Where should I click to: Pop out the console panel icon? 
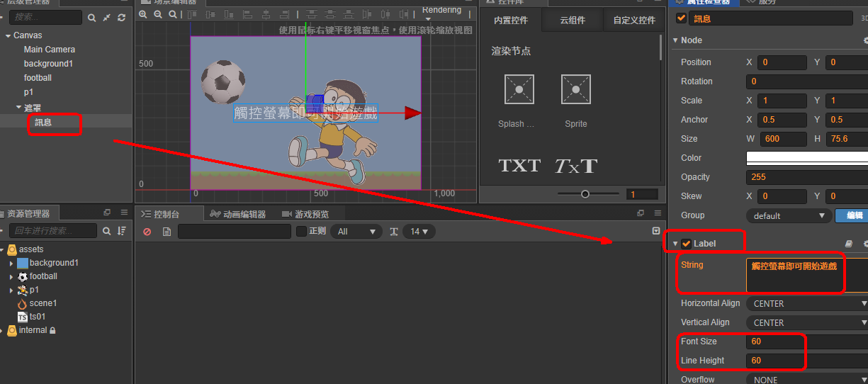[x=641, y=213]
